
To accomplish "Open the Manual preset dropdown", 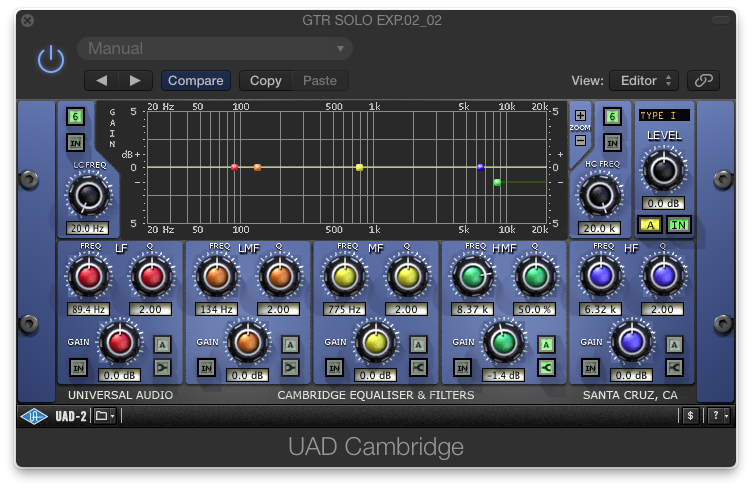I will tap(215, 48).
